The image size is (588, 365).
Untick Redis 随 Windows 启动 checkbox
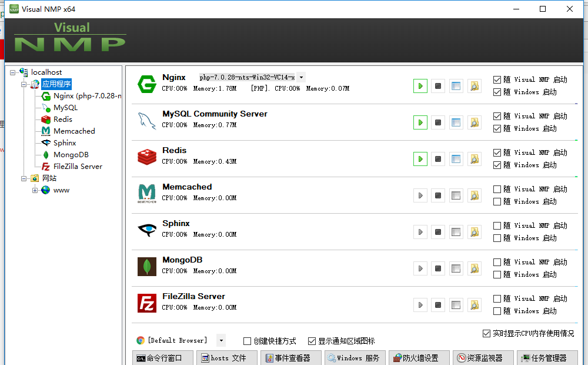[x=497, y=165]
